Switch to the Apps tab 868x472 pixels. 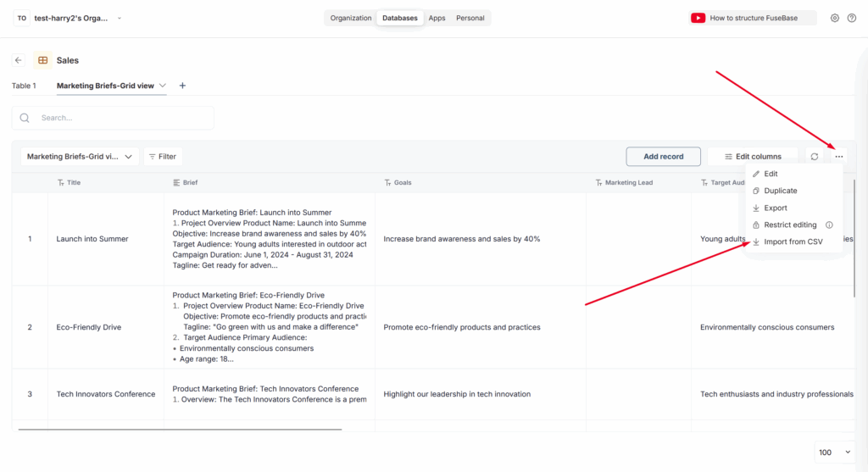[437, 18]
